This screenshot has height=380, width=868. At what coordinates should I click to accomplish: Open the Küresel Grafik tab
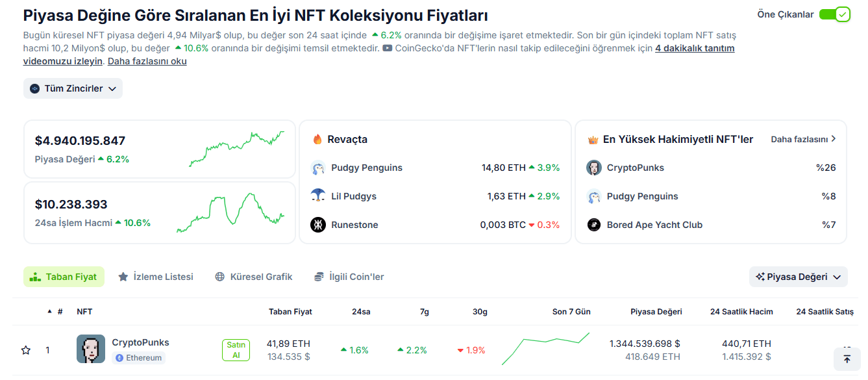(254, 277)
